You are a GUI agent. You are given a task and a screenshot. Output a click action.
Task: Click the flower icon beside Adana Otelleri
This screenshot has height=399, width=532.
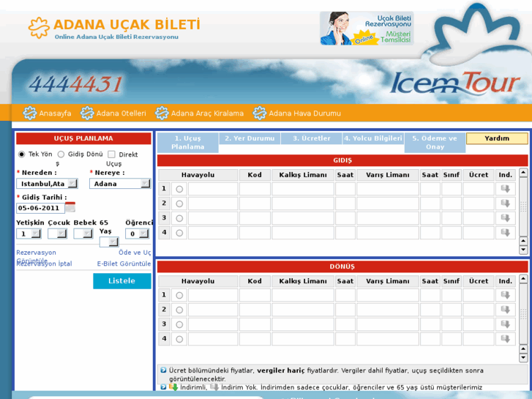point(87,113)
